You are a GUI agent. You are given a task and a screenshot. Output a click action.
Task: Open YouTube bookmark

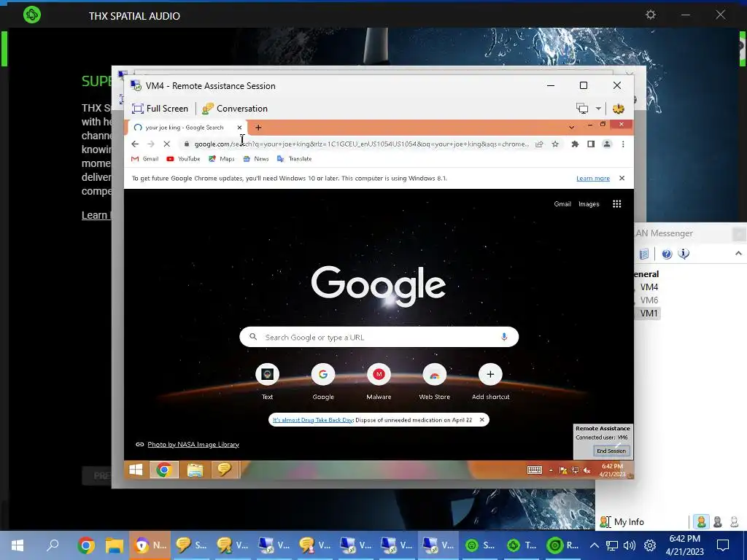coord(183,159)
